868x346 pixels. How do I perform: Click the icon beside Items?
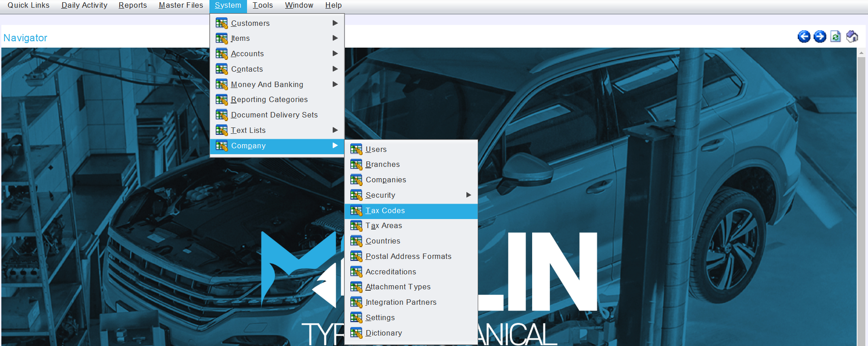[x=222, y=39]
